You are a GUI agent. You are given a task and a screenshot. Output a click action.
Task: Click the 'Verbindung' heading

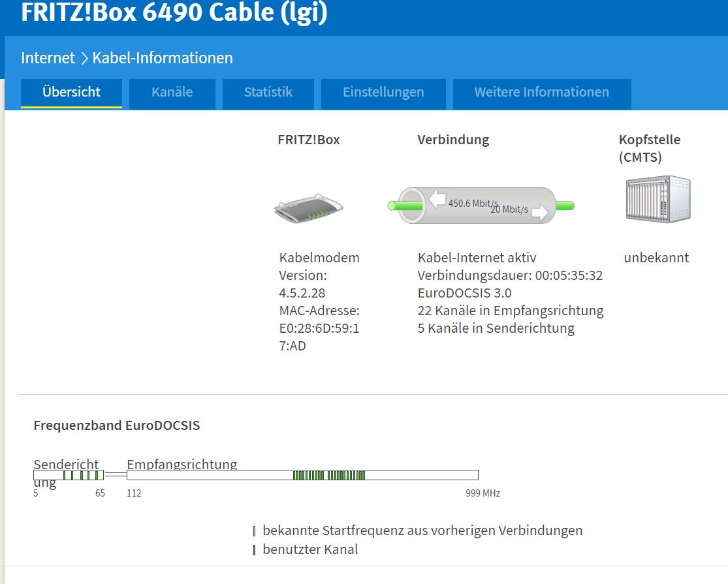click(x=453, y=140)
